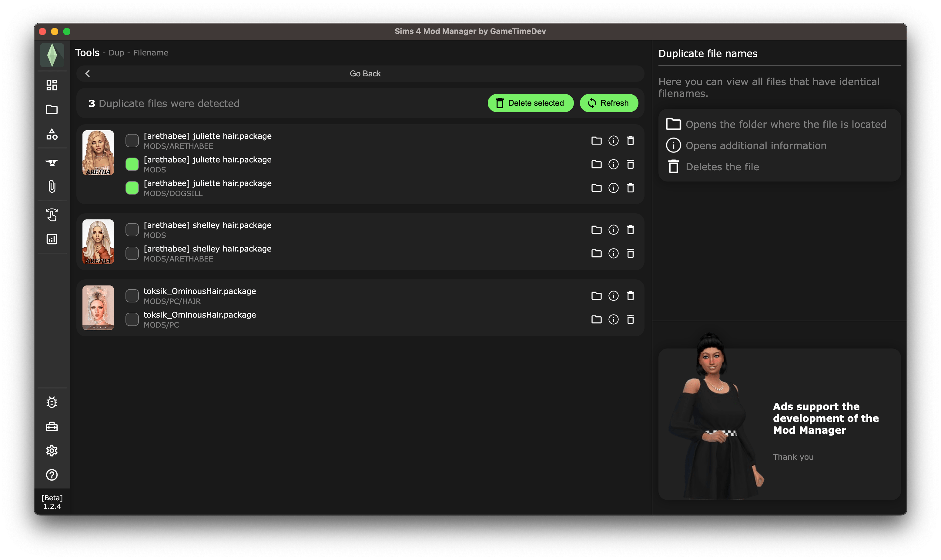Delete shelley hair located in MODS
941x560 pixels.
tap(630, 230)
